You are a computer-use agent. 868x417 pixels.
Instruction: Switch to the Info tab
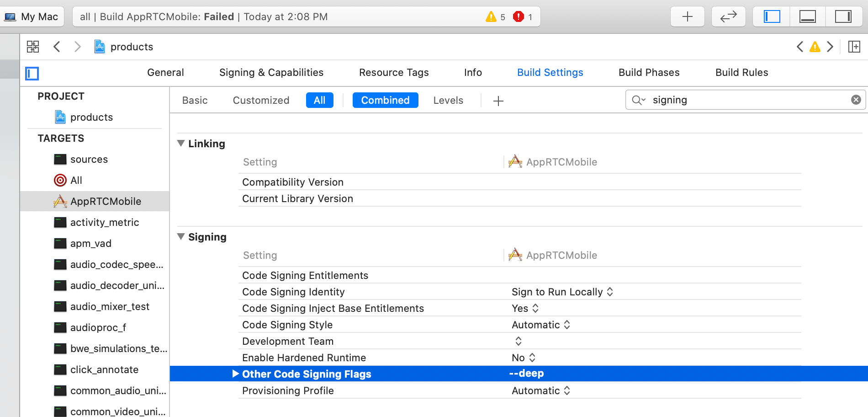tap(473, 73)
